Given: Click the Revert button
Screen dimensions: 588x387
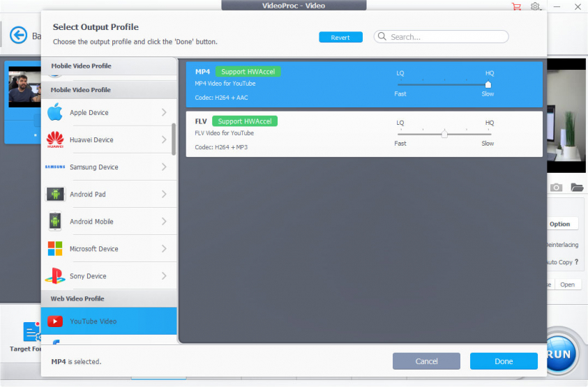Looking at the screenshot, I should pos(340,38).
